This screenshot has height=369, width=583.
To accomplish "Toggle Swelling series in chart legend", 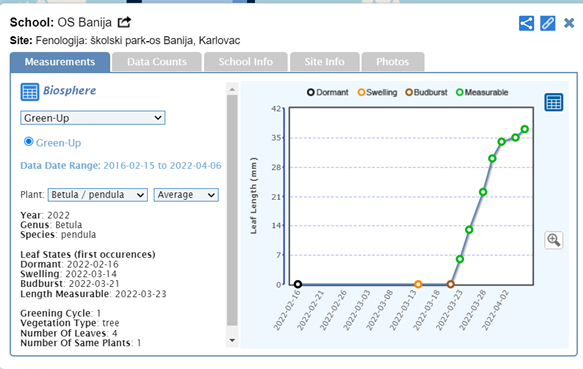I will point(377,92).
